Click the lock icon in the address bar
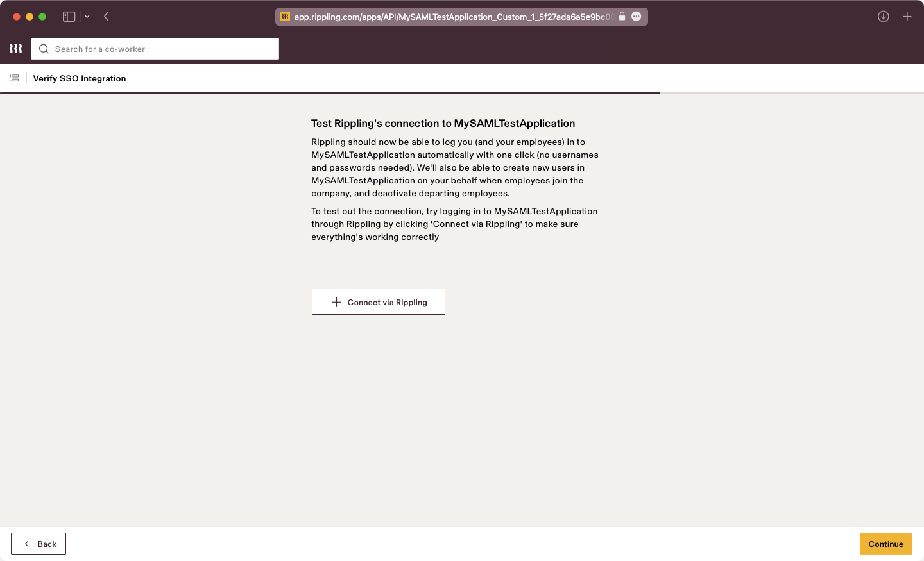 [x=621, y=17]
